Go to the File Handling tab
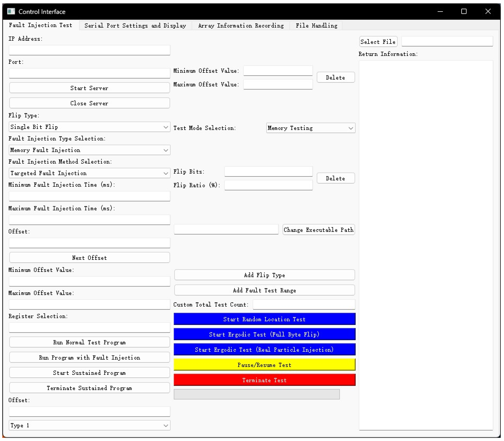Viewport: 504px width, 441px height. click(316, 26)
